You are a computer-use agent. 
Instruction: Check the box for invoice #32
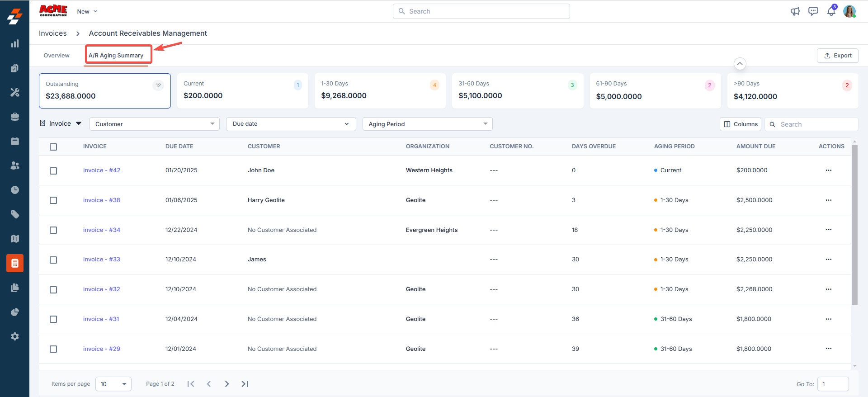tap(53, 290)
